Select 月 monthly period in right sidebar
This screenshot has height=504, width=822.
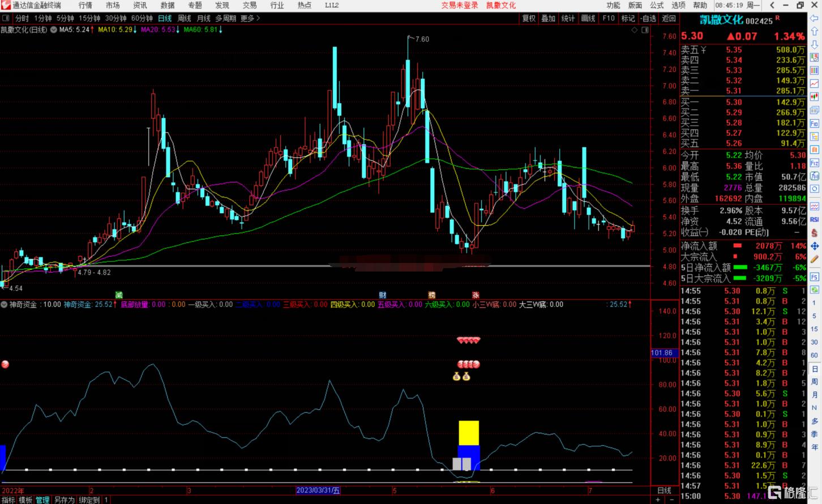[815, 395]
